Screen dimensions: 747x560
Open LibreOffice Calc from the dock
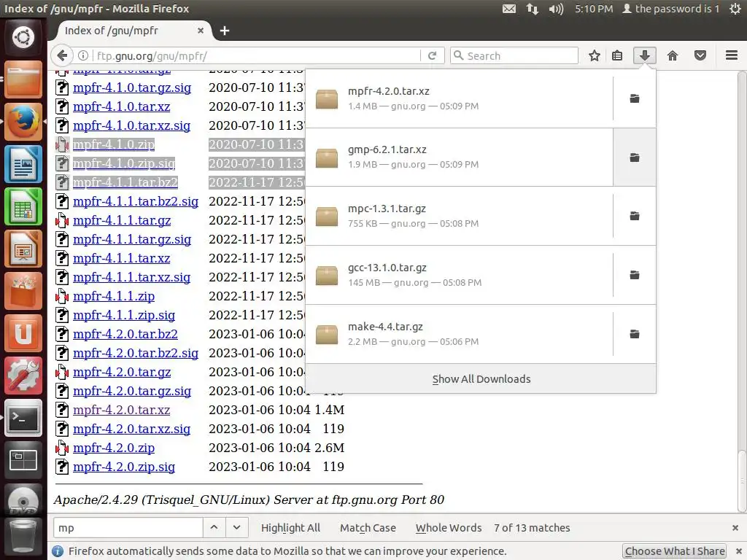[23, 206]
